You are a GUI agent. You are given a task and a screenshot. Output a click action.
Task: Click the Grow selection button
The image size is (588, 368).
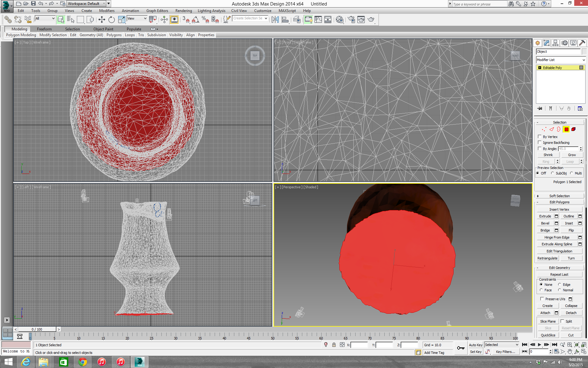572,155
